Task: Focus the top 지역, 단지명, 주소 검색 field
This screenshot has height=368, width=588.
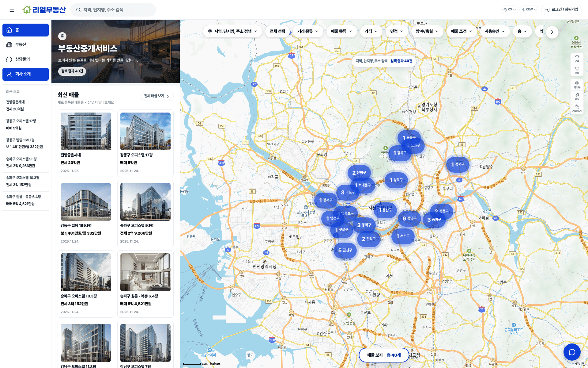Action: click(x=113, y=10)
